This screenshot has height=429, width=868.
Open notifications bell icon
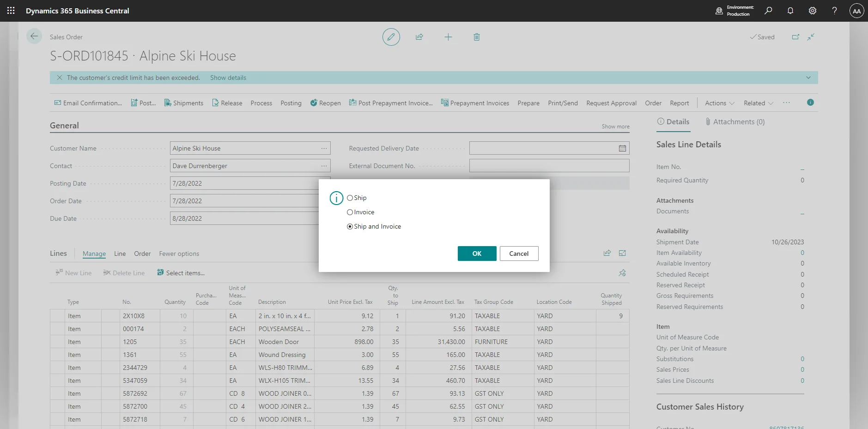pyautogui.click(x=790, y=11)
